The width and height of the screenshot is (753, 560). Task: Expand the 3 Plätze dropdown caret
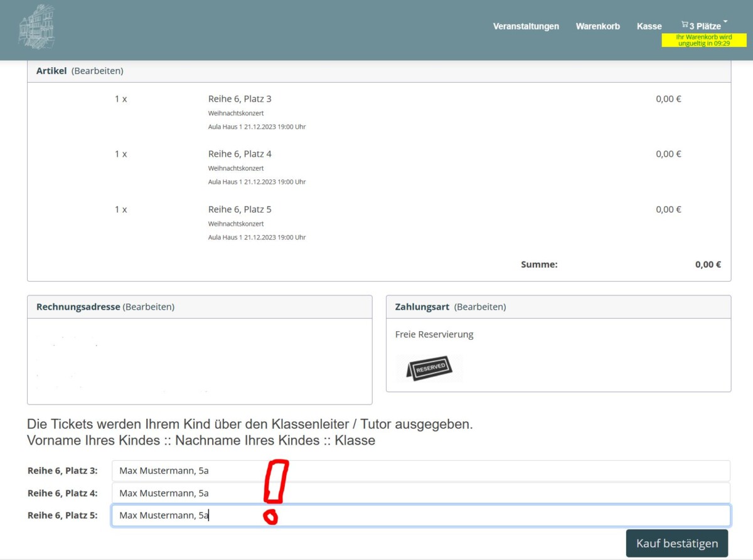[725, 22]
